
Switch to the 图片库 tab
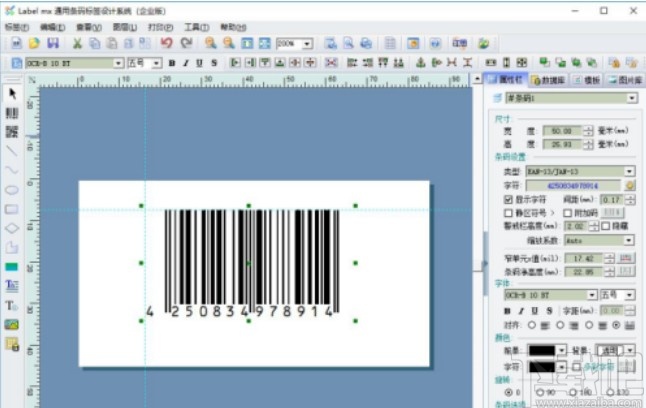coord(625,80)
